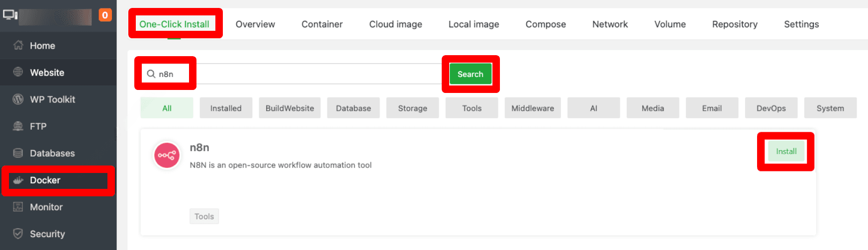Filter by Database category
Viewport: 868px width, 250px height.
(353, 108)
